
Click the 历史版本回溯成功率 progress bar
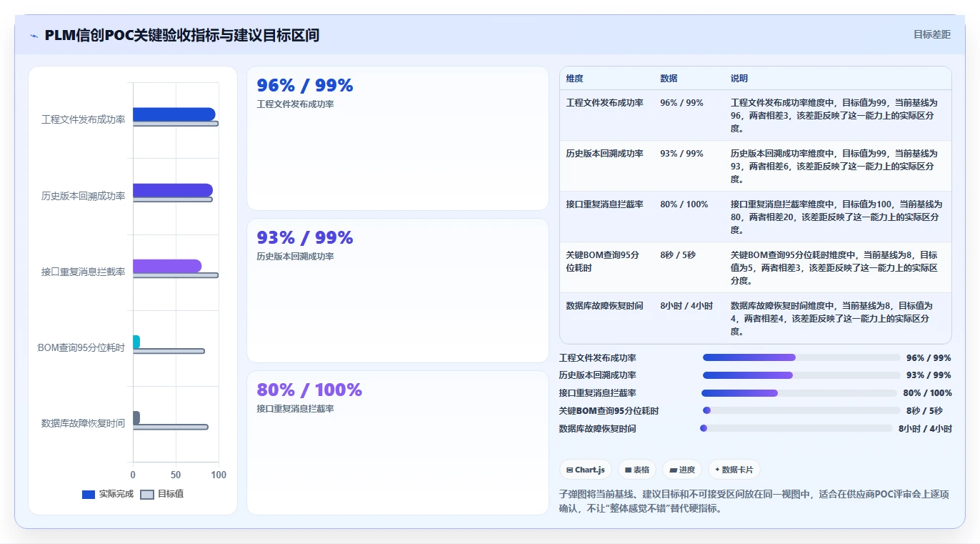[x=801, y=375]
